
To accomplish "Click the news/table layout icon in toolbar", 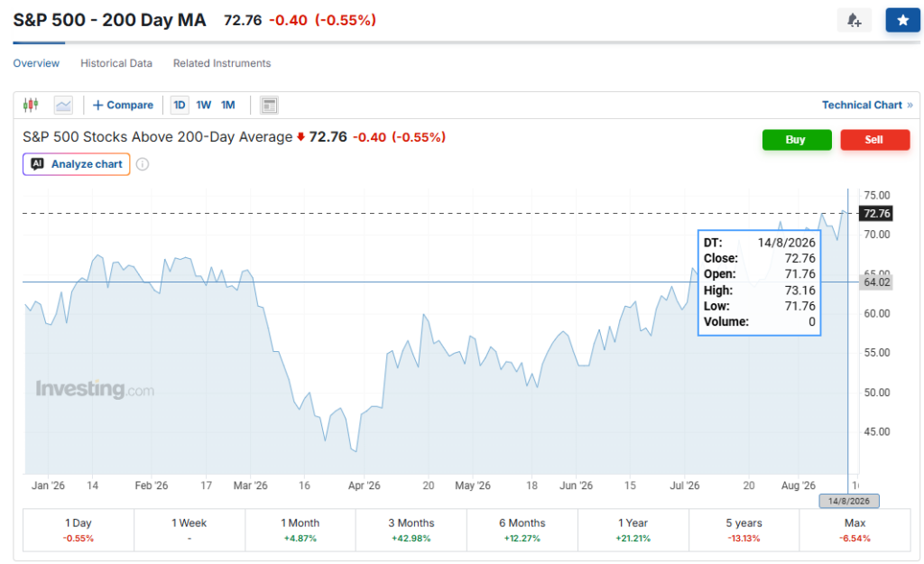I will pos(269,106).
